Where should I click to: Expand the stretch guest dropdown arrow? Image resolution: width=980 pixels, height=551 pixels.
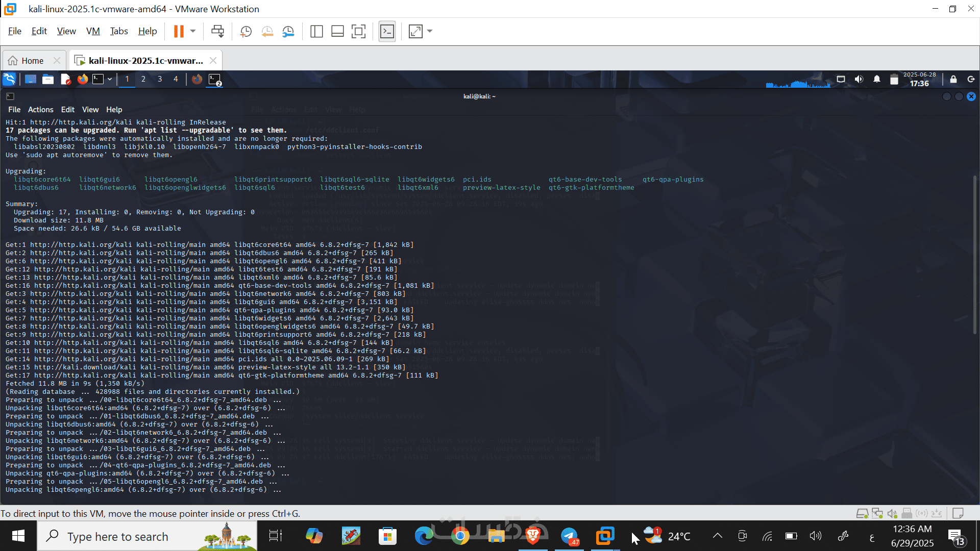click(430, 32)
